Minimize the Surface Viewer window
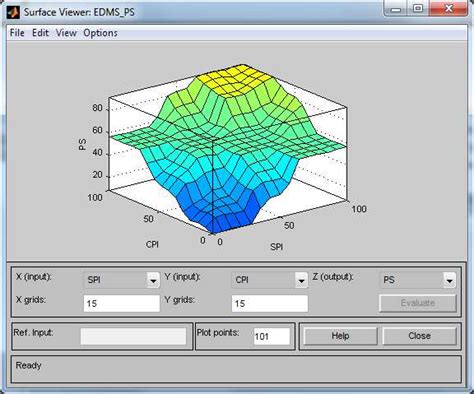 (396, 9)
